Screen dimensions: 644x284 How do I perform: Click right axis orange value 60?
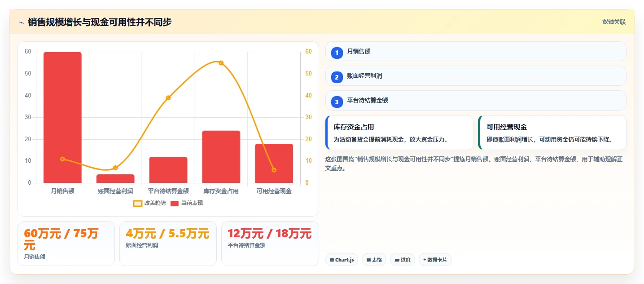click(308, 51)
